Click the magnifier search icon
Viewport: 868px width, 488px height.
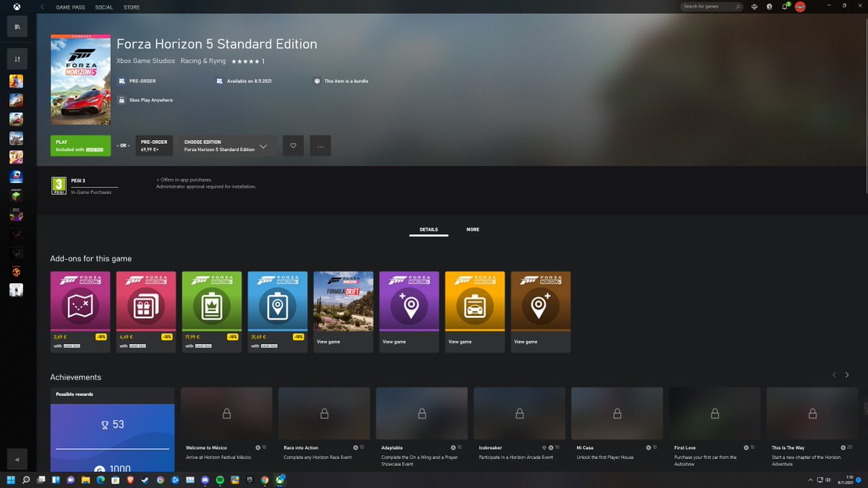pyautogui.click(x=738, y=7)
